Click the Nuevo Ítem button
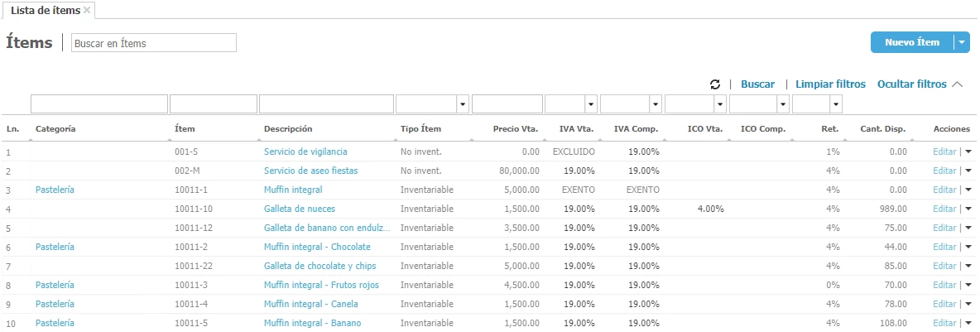The image size is (980, 332). click(911, 42)
